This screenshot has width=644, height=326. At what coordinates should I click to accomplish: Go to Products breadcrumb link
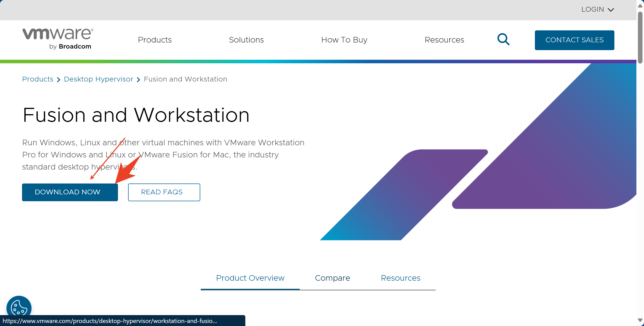tap(38, 79)
